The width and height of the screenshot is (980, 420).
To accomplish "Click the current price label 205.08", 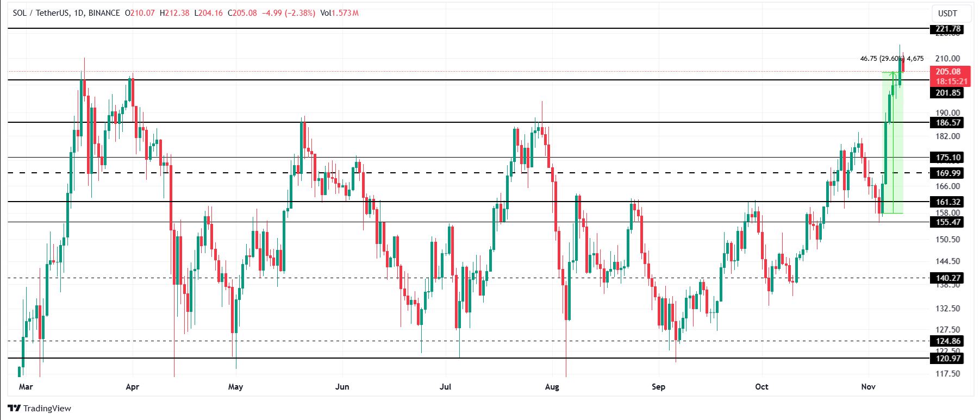I will [948, 72].
